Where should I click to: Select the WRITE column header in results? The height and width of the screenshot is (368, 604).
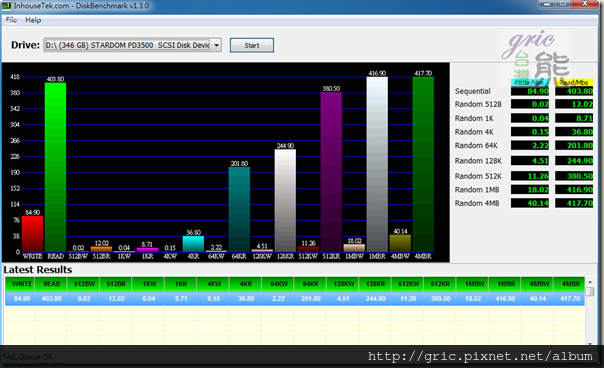coord(20,284)
